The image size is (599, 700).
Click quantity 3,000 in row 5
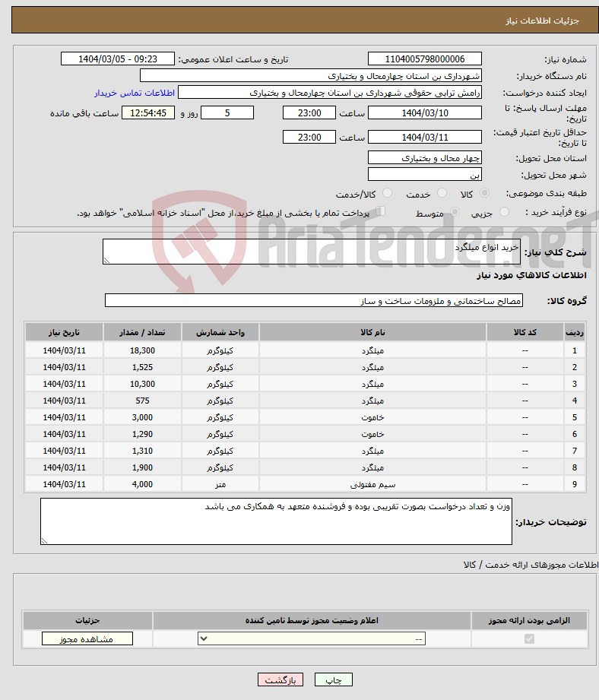pos(142,417)
